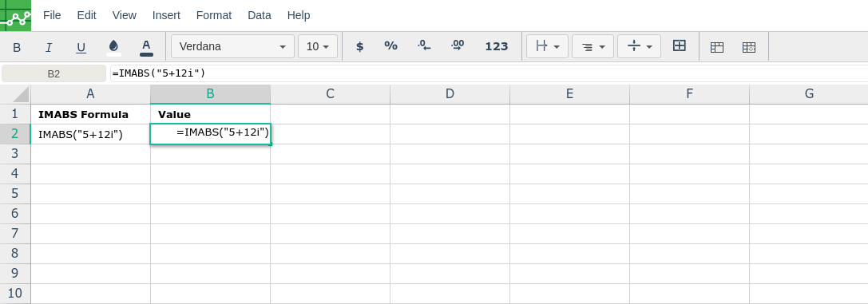Open the Format menu

(214, 15)
